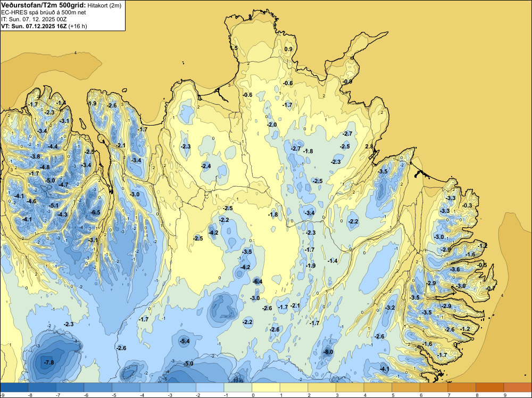Click the 'Hitakort (2m)' label

(x=104, y=5)
